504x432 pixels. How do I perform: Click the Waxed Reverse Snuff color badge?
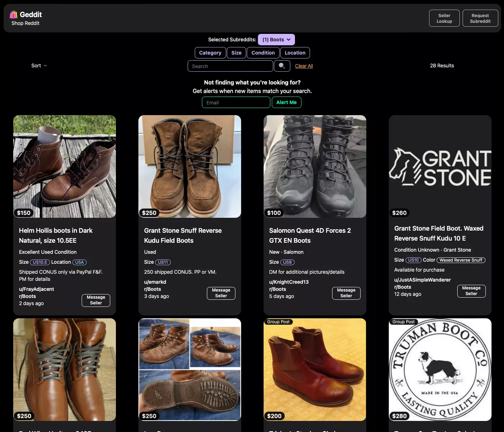click(461, 260)
